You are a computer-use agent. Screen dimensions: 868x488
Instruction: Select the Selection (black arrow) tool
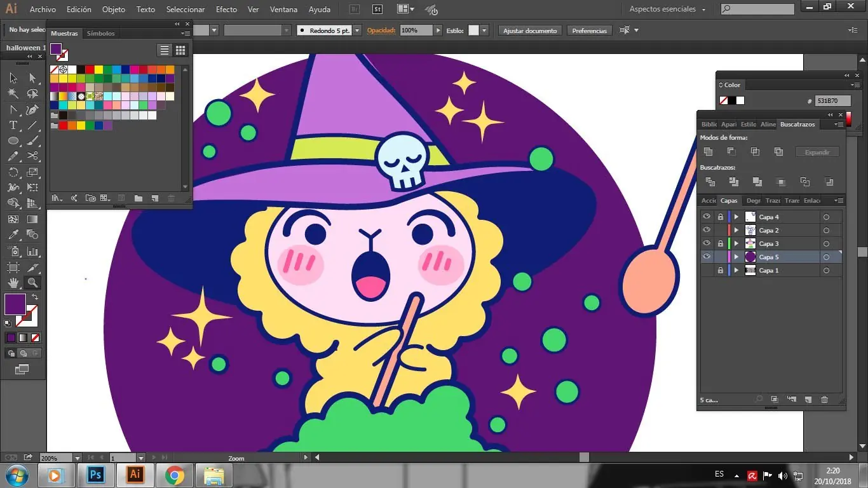[13, 78]
